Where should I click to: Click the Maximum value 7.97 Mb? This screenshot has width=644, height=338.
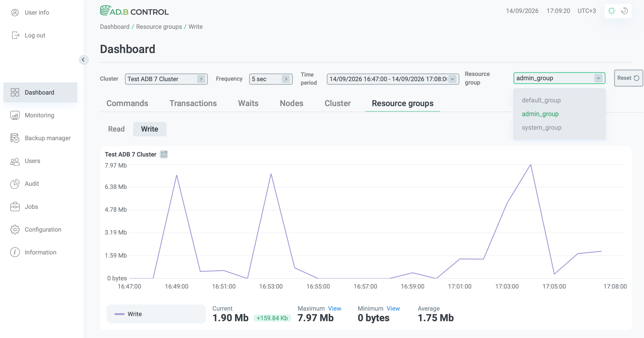point(316,318)
